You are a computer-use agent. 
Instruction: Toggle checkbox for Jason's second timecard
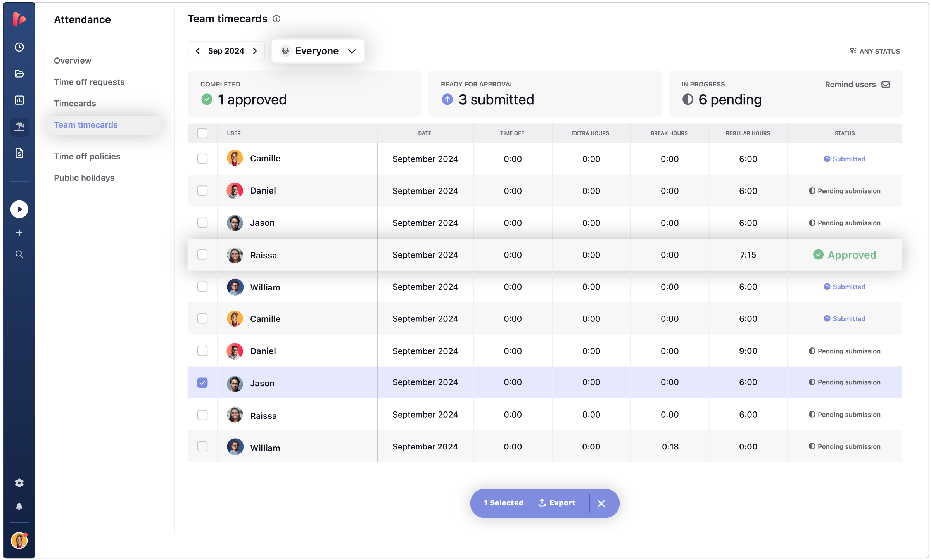(x=202, y=382)
